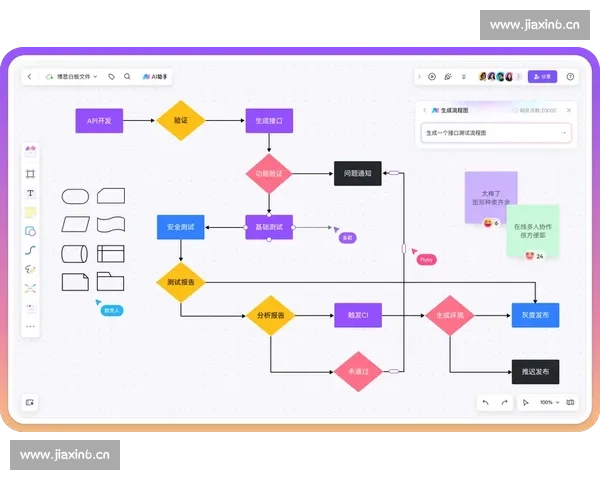Image resolution: width=600 pixels, height=480 pixels.
Task: Open the Shapes tool
Action: tap(30, 231)
